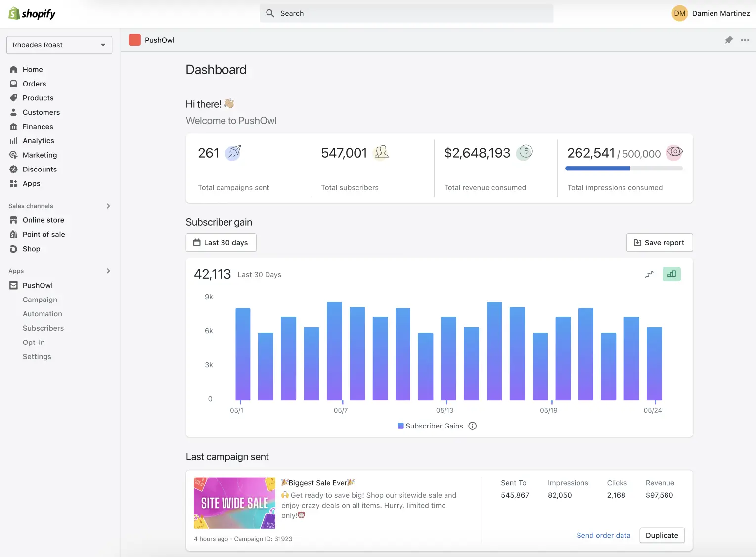Viewport: 756px width, 557px height.
Task: Open the Site Wide Sale campaign thumbnail
Action: (234, 503)
